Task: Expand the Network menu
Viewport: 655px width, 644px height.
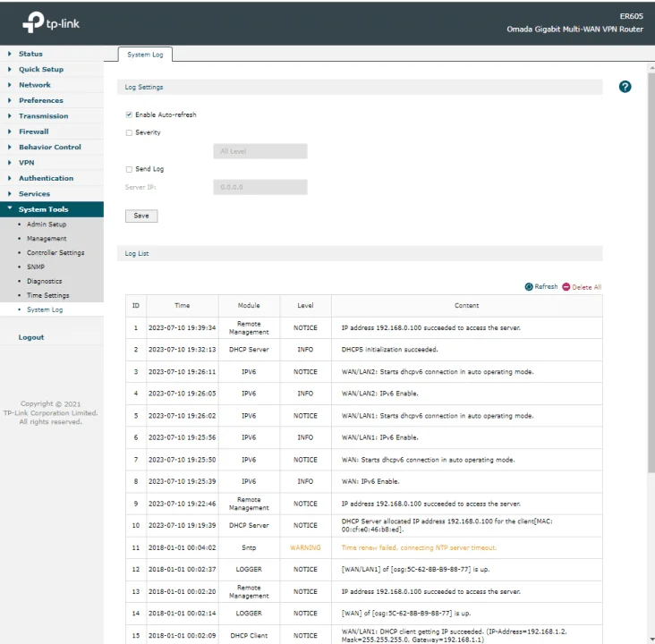Action: [35, 85]
